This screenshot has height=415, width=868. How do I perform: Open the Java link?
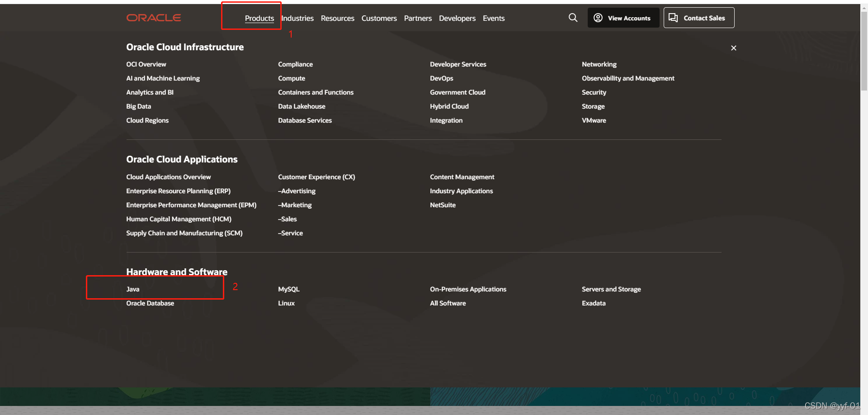[x=132, y=289]
